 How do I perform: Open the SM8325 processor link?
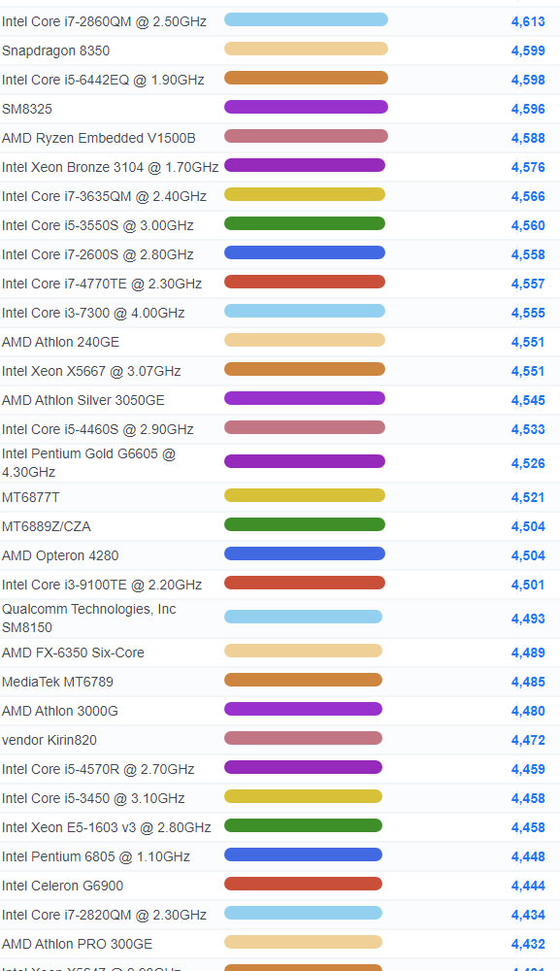coord(27,109)
